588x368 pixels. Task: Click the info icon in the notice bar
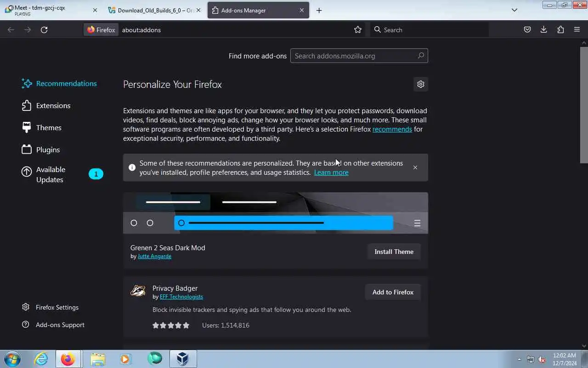pos(132,167)
